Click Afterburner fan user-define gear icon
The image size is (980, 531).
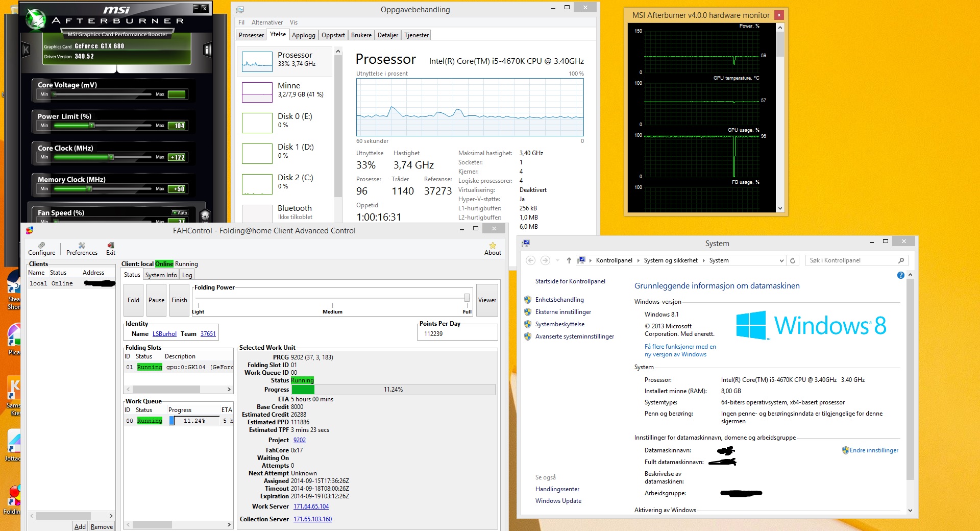click(205, 215)
